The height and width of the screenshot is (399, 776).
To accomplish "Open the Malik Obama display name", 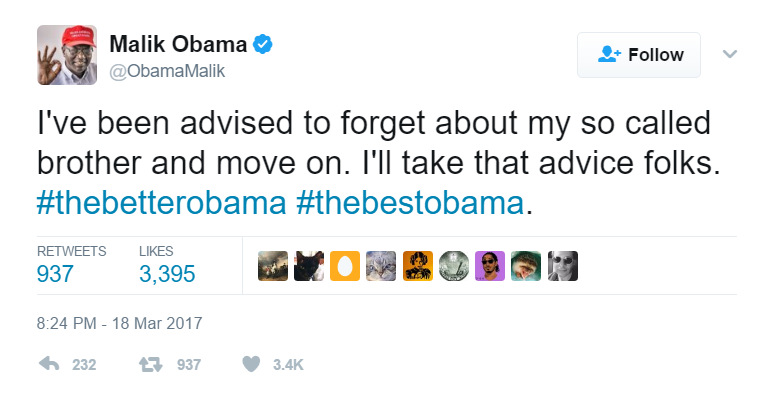I will (178, 44).
